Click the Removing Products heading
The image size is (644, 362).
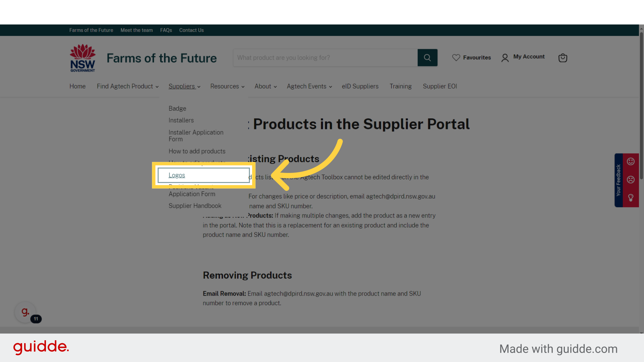tap(247, 275)
